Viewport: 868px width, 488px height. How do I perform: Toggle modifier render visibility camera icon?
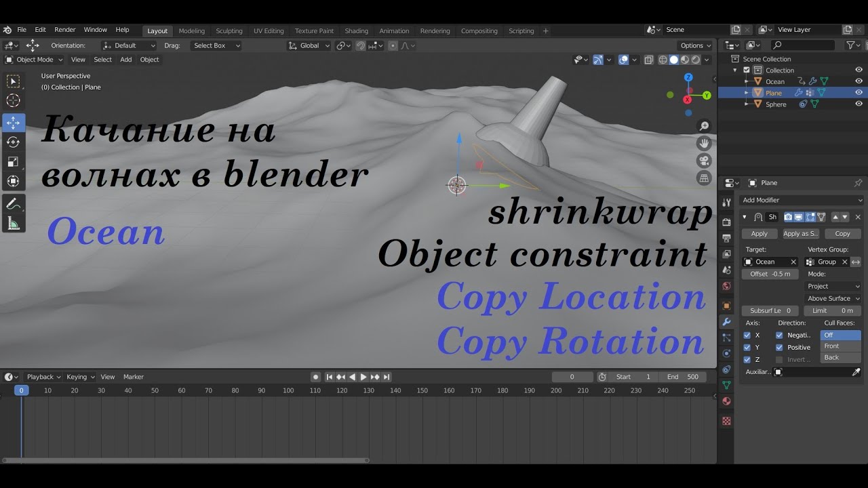click(x=789, y=217)
